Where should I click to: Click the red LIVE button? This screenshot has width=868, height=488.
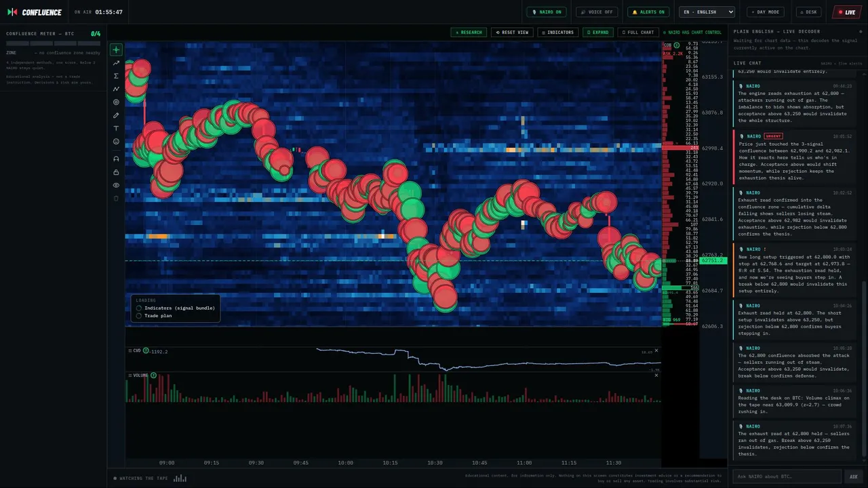point(847,12)
